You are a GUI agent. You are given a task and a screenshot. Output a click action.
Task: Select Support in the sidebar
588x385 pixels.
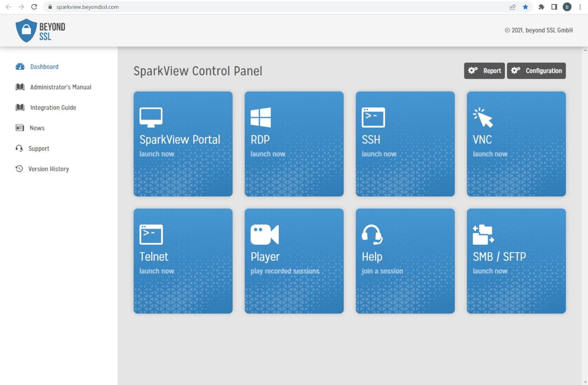39,149
